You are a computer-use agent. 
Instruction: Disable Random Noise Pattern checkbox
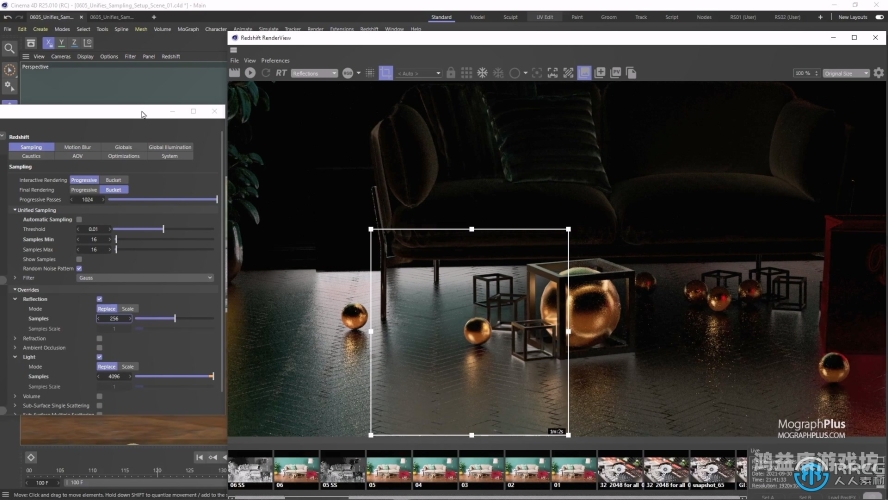tap(79, 268)
